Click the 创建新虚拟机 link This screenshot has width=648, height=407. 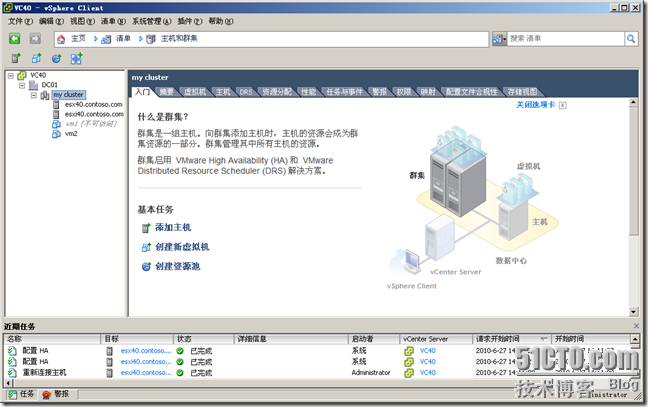tap(182, 247)
